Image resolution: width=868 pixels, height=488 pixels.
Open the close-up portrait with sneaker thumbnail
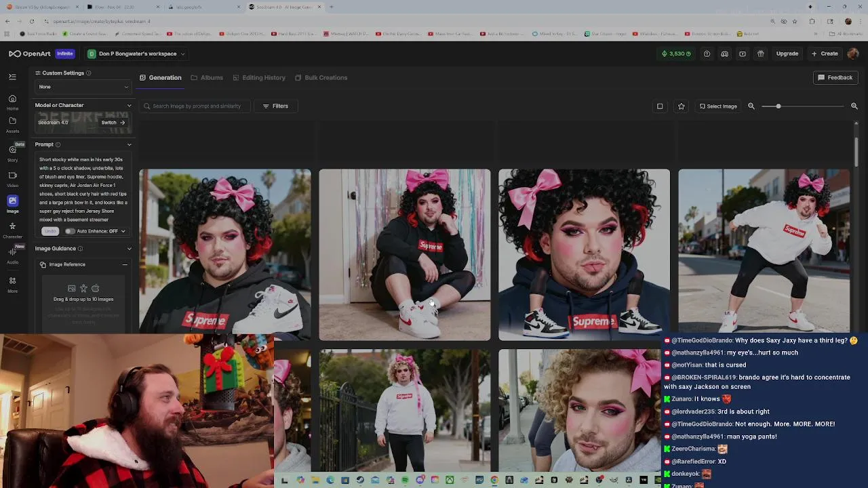click(225, 255)
